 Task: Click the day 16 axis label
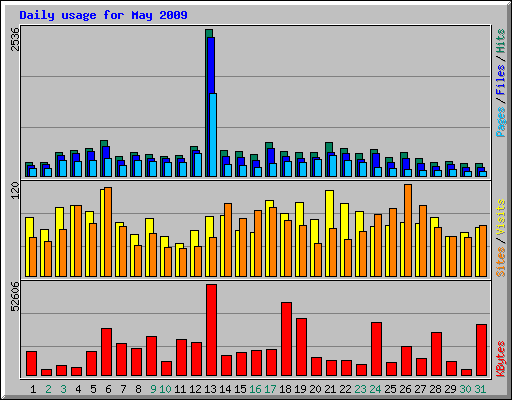255,389
